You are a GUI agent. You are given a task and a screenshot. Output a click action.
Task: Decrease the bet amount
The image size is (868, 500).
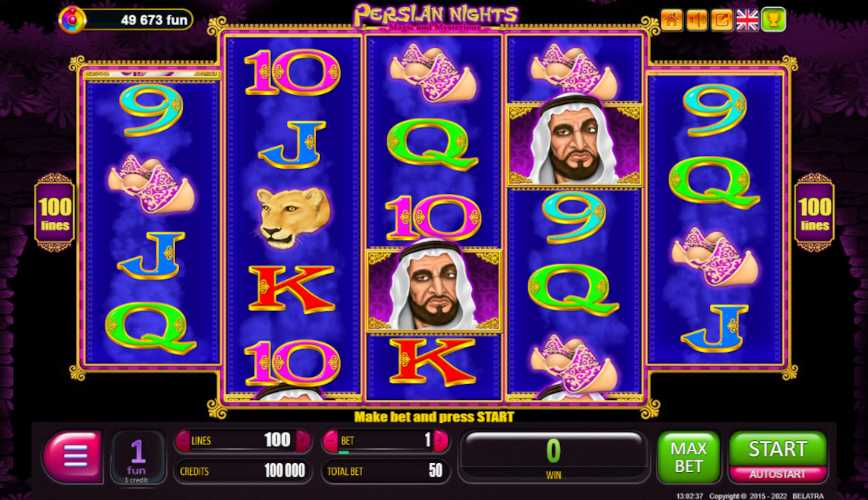click(330, 441)
